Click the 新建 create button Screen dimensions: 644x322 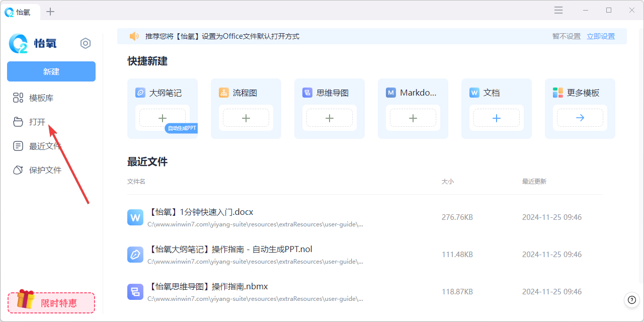[x=51, y=71]
